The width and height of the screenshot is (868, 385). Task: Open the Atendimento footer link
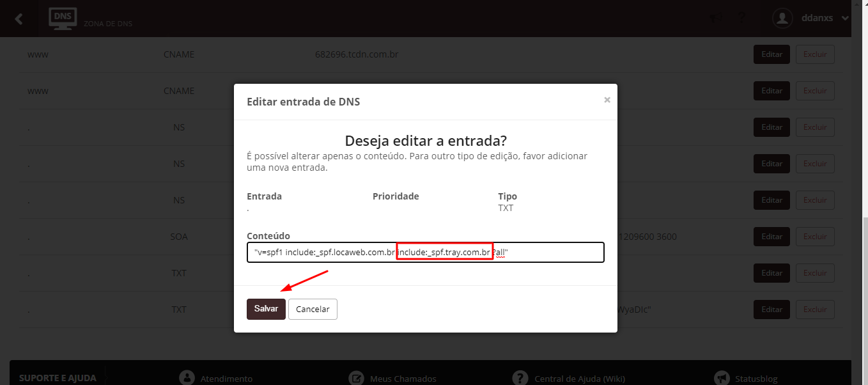click(226, 379)
